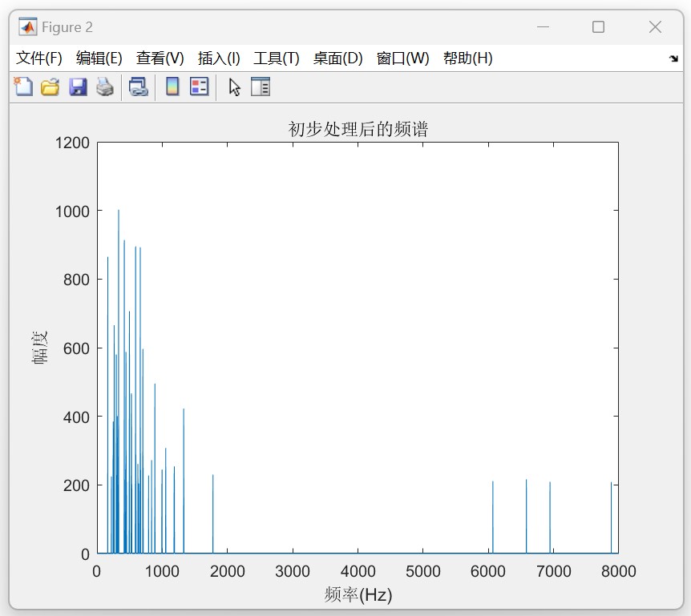Image resolution: width=691 pixels, height=616 pixels.
Task: Insert a legend via toolbar icon
Action: 199,87
